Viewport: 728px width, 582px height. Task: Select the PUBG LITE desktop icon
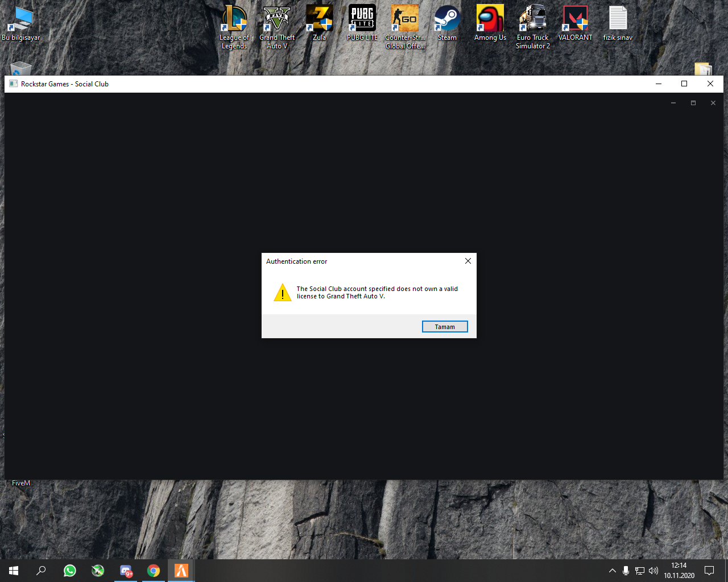click(362, 23)
